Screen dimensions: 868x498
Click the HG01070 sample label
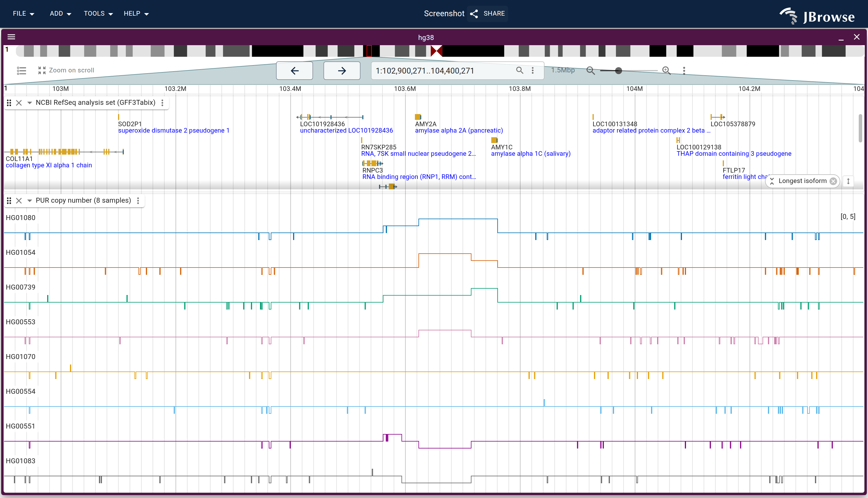21,357
